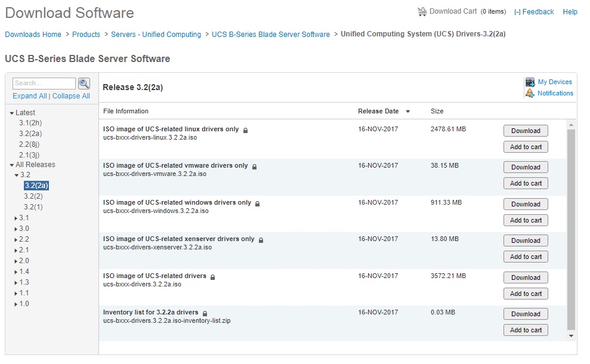
Task: Click the file list vertical scrollbar down arrow
Action: click(571, 336)
